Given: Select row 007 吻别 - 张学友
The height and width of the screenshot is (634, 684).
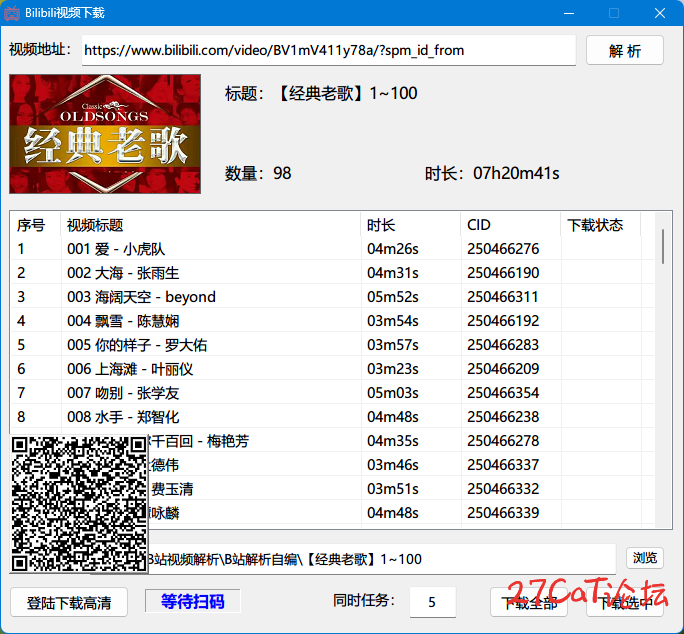Looking at the screenshot, I should point(332,393).
